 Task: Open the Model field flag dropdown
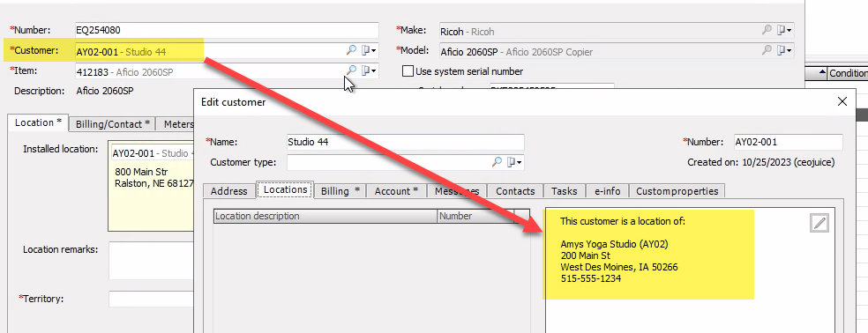[x=784, y=50]
